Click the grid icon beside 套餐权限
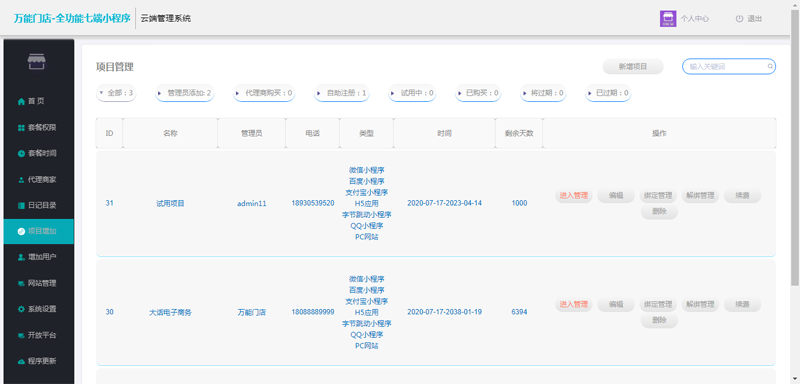 pos(21,127)
